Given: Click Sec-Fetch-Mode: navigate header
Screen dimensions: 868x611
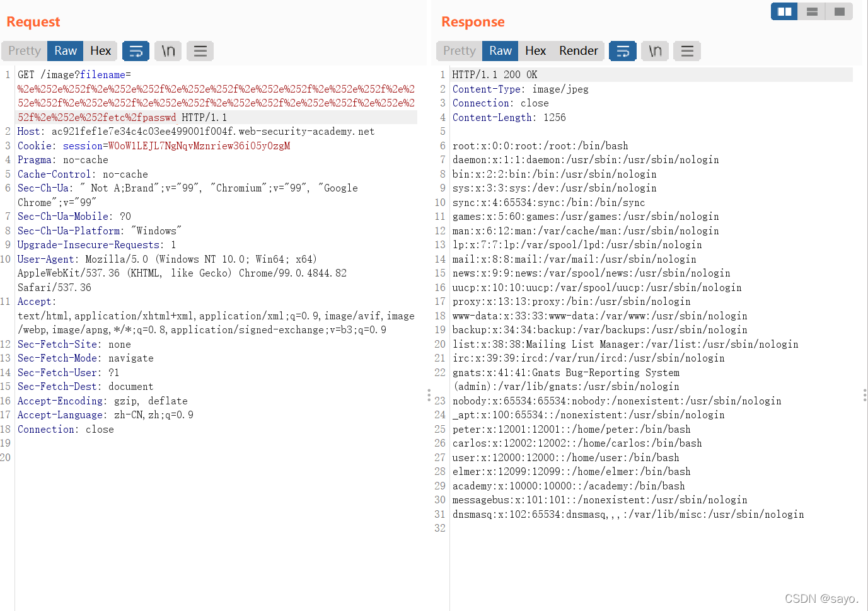Looking at the screenshot, I should (86, 358).
